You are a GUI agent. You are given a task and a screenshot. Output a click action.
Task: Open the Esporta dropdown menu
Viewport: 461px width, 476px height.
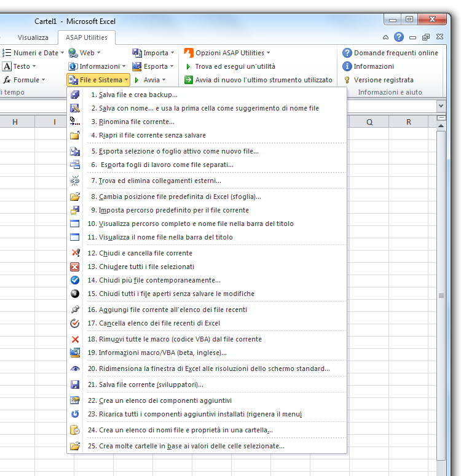coord(153,66)
